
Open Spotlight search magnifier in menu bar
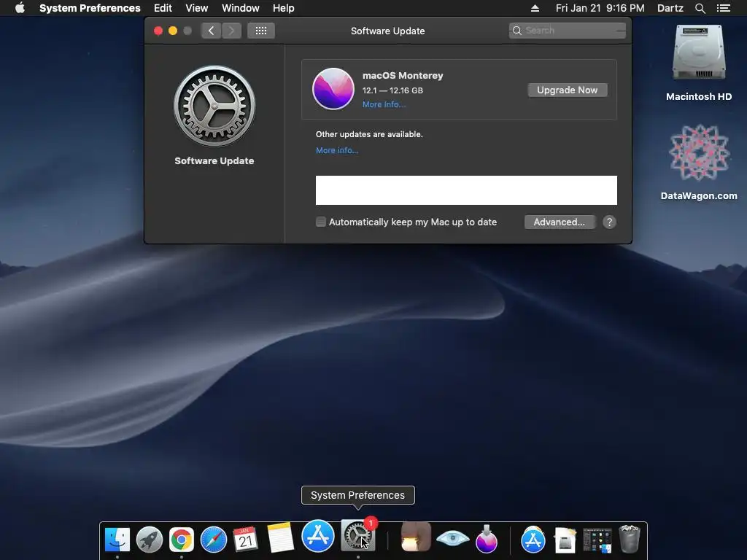(700, 8)
